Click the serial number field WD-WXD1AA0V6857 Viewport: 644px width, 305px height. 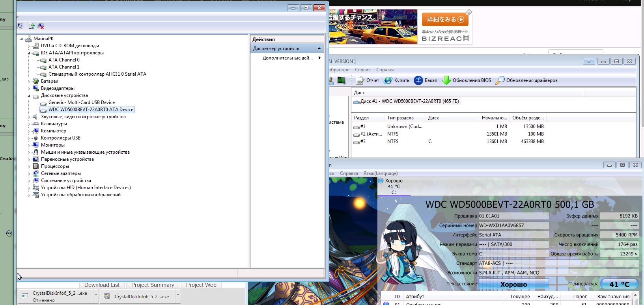point(513,225)
